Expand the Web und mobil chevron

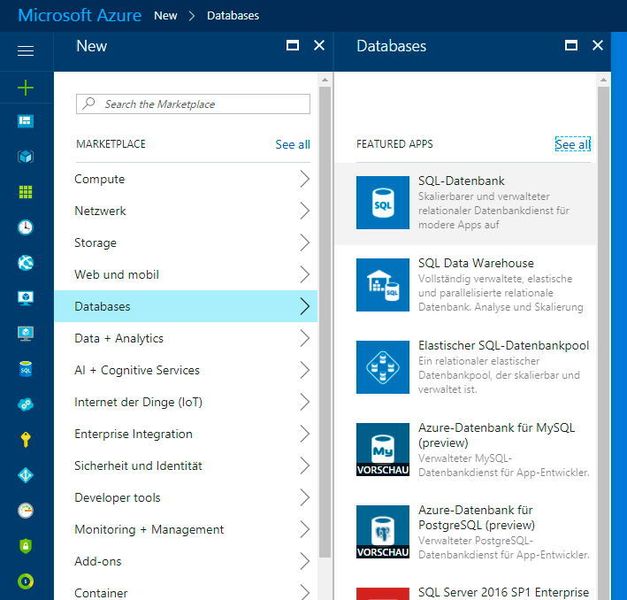(305, 274)
